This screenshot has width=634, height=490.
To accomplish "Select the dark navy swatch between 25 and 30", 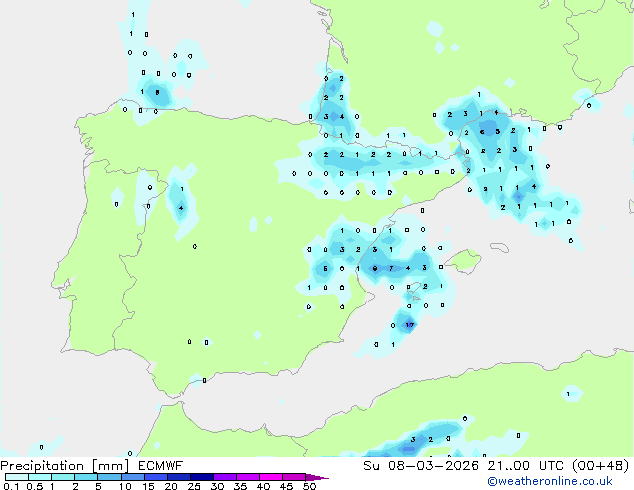I will pos(202,477).
